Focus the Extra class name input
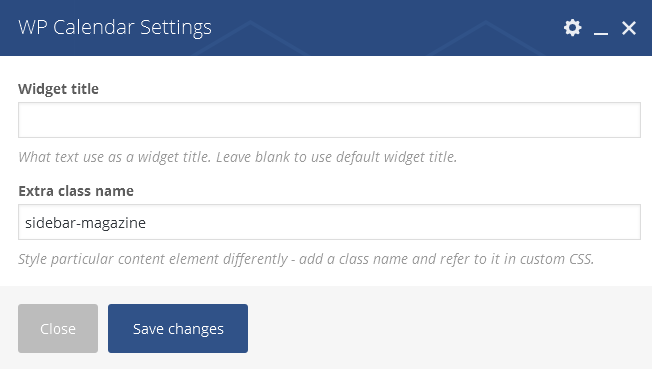Image resolution: width=652 pixels, height=369 pixels. [x=329, y=222]
